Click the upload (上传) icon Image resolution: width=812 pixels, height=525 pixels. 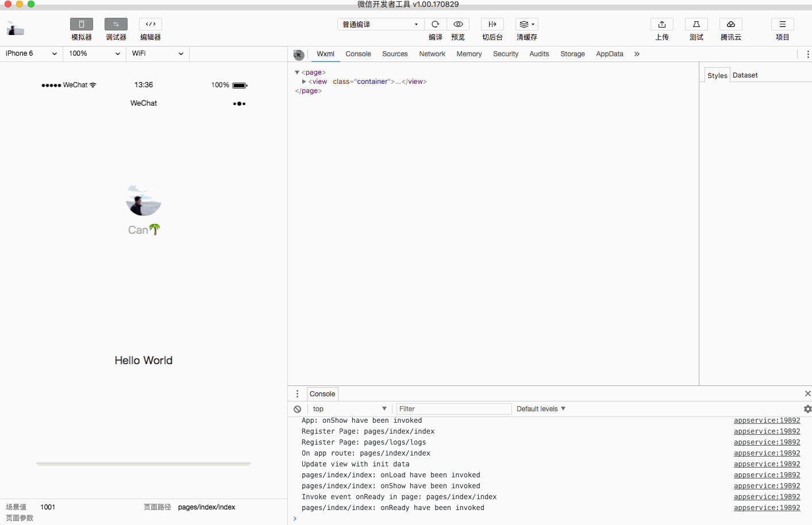pyautogui.click(x=662, y=24)
